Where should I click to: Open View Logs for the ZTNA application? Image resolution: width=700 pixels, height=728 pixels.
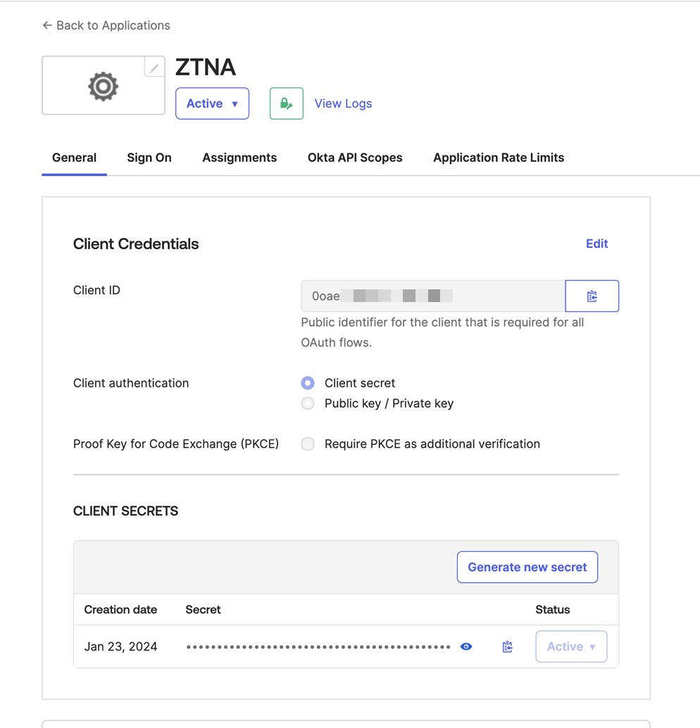[343, 103]
